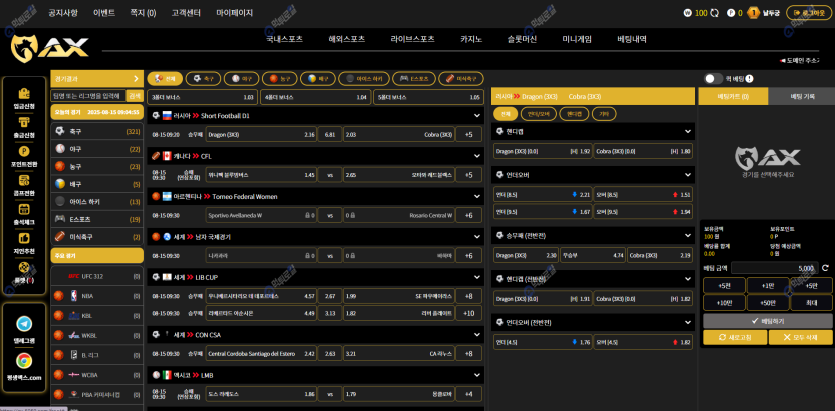Click the league name search field
This screenshot has height=411, width=835.
click(x=88, y=96)
